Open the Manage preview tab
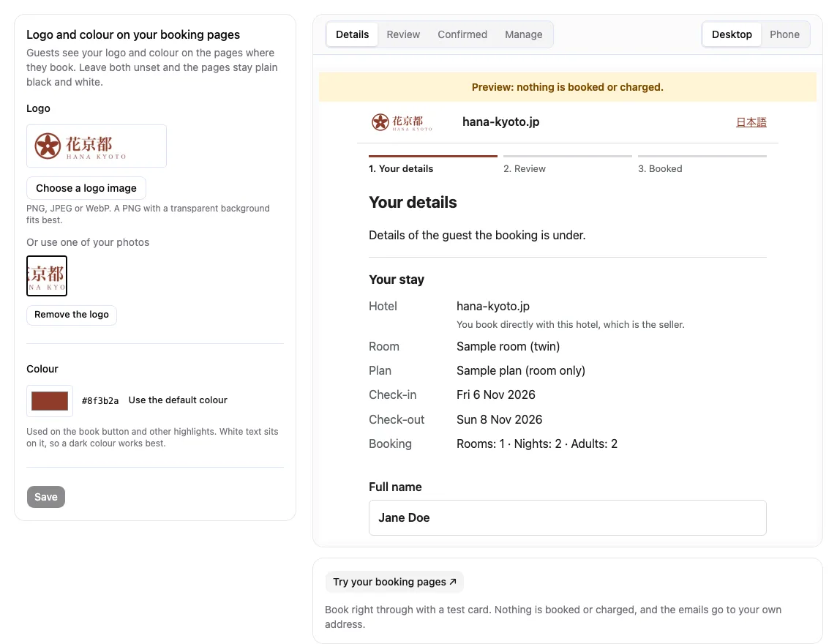The height and width of the screenshot is (644, 837). coord(523,34)
